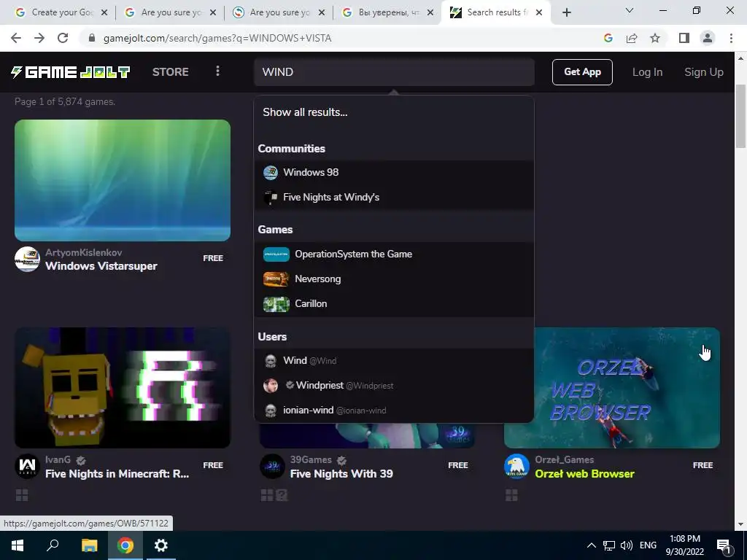Viewport: 747px width, 560px height.
Task: Open the Settings gear in taskbar
Action: pyautogui.click(x=161, y=545)
